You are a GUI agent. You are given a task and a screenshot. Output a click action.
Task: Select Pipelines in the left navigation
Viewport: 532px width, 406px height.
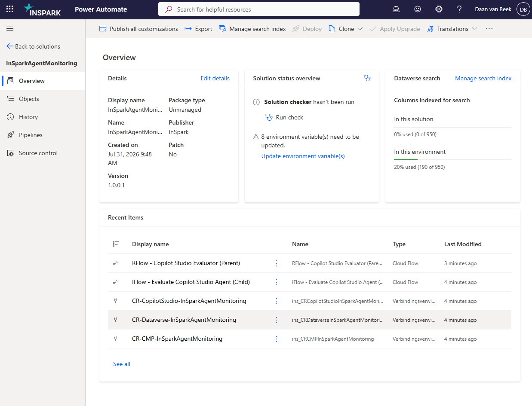[x=43, y=135]
